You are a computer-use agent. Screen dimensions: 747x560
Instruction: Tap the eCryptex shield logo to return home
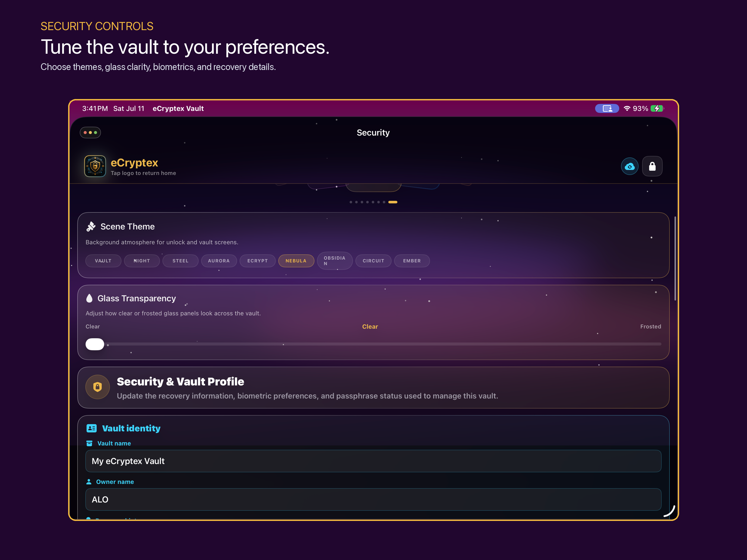pos(95,166)
